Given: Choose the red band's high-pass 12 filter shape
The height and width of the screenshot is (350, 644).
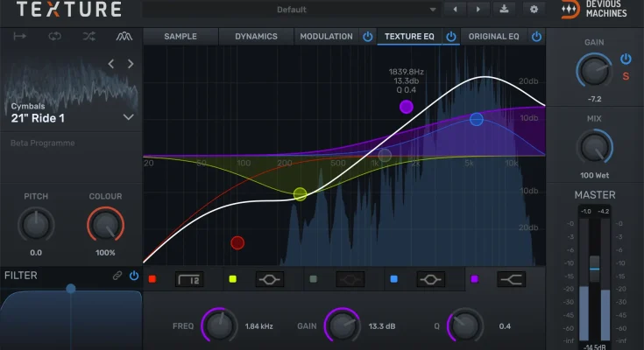Looking at the screenshot, I should (189, 279).
